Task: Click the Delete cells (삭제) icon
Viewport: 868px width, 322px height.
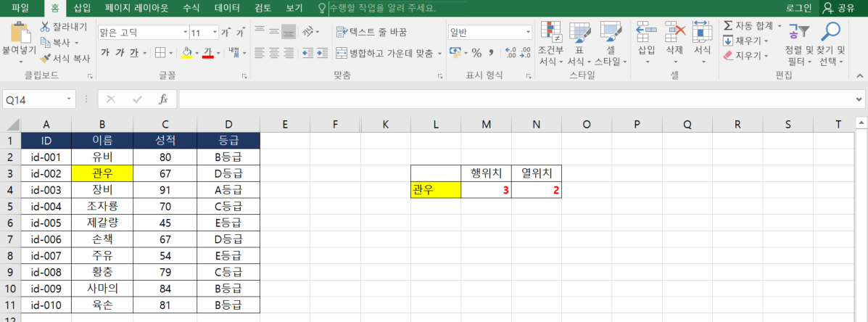Action: [675, 32]
